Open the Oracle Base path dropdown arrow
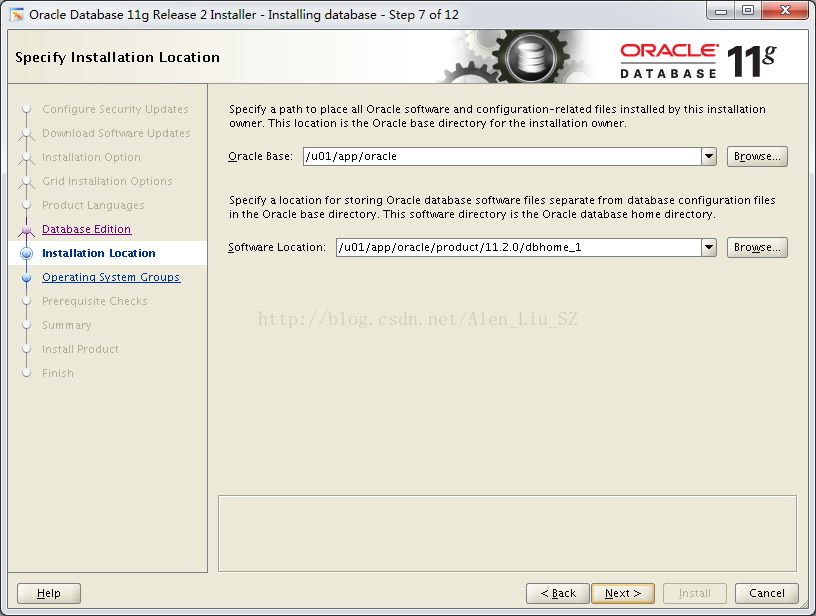The height and width of the screenshot is (616, 816). tap(709, 156)
